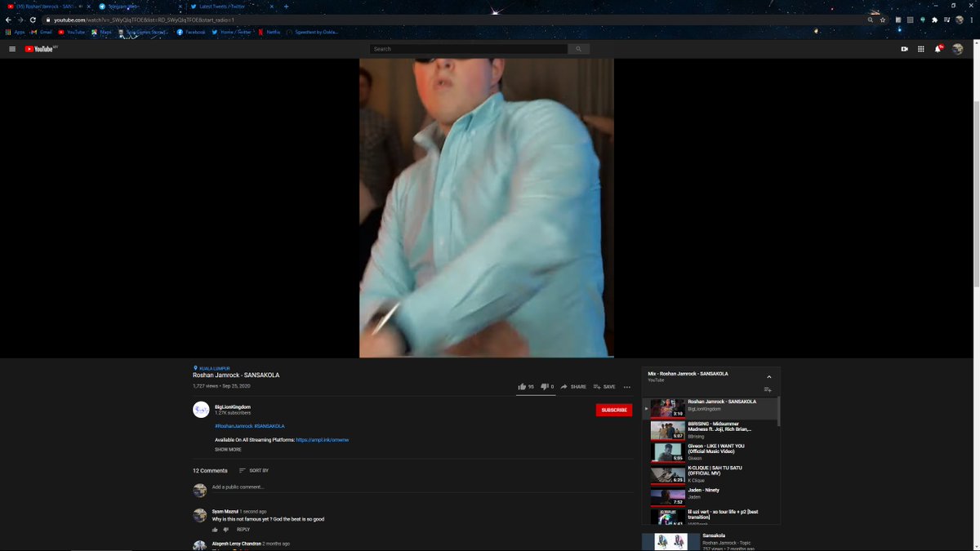Open the YouTube hamburger guide menu
980x551 pixels.
click(12, 49)
